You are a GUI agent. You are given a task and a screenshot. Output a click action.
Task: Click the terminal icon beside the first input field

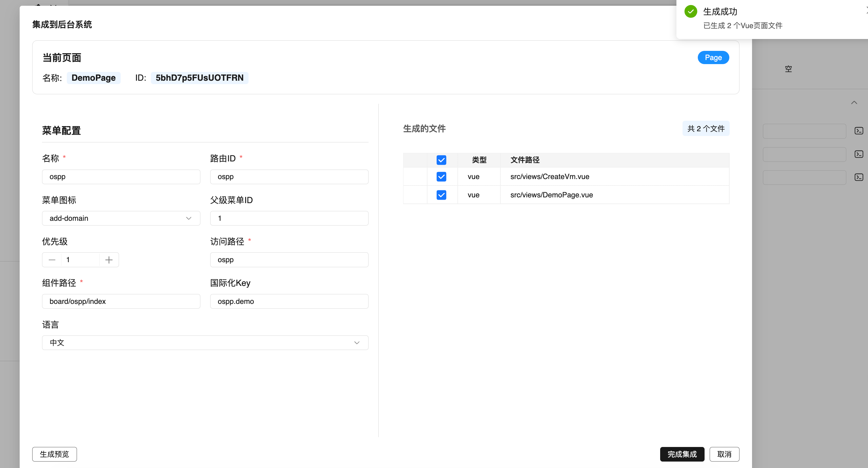pos(859,131)
